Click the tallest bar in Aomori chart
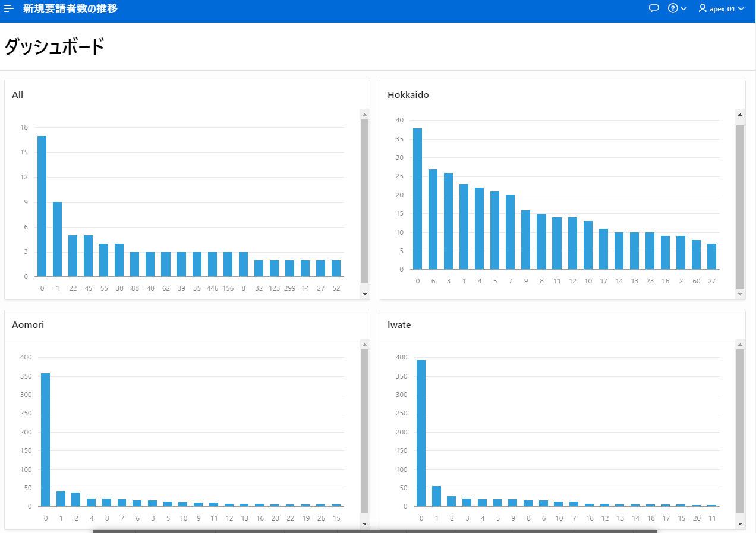756x533 pixels. click(45, 440)
